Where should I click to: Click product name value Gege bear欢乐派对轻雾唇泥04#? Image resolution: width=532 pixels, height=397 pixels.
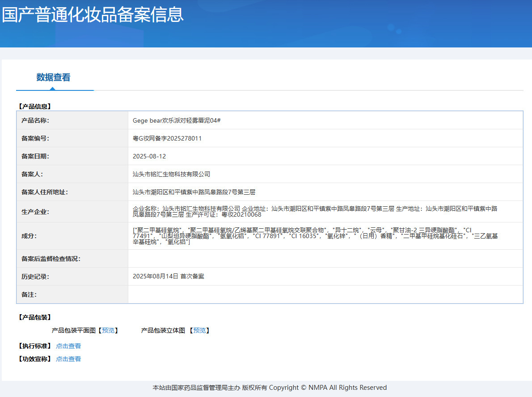pyautogui.click(x=177, y=120)
